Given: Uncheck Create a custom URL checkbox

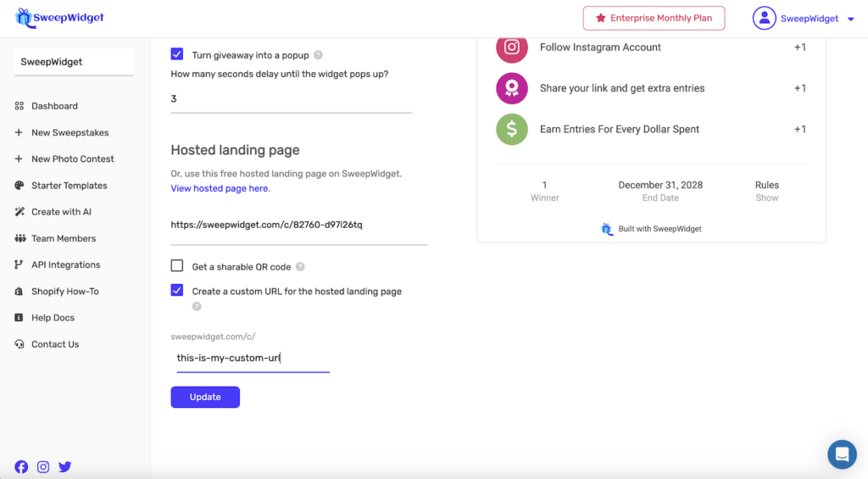Looking at the screenshot, I should tap(177, 291).
